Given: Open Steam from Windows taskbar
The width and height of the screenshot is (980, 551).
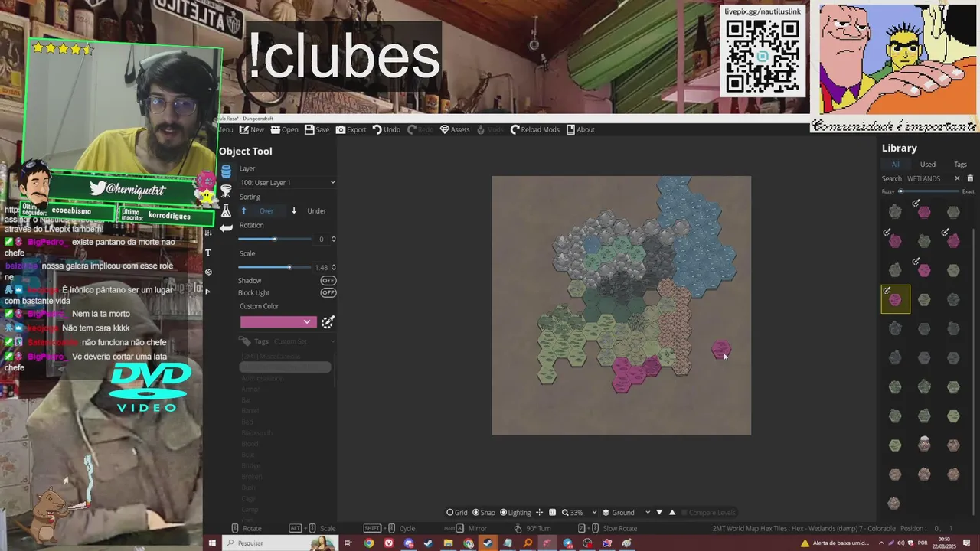Looking at the screenshot, I should [x=428, y=543].
